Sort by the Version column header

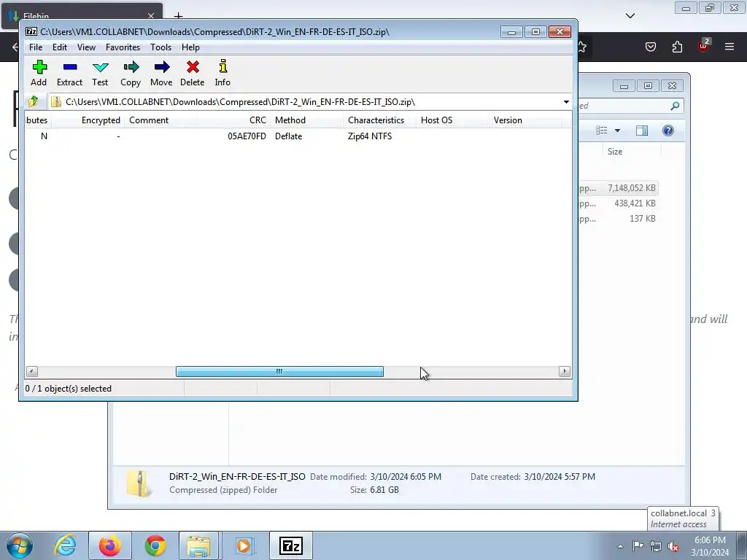(525, 120)
